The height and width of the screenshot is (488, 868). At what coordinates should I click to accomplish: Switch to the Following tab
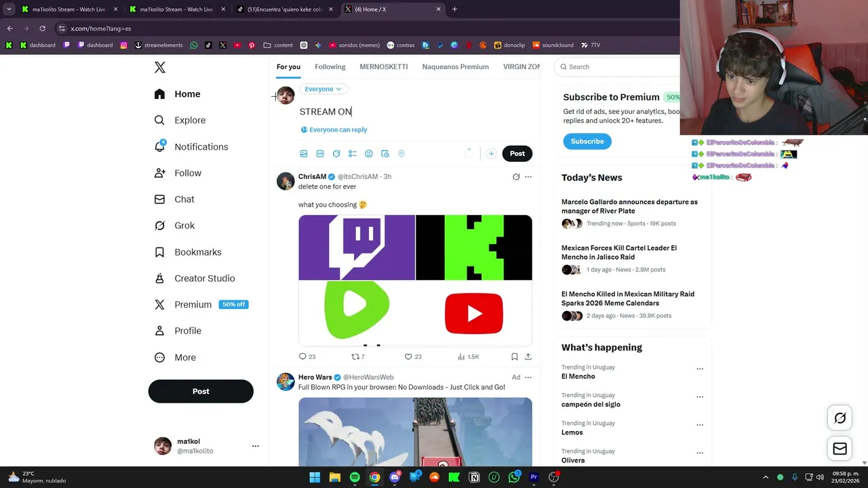330,67
